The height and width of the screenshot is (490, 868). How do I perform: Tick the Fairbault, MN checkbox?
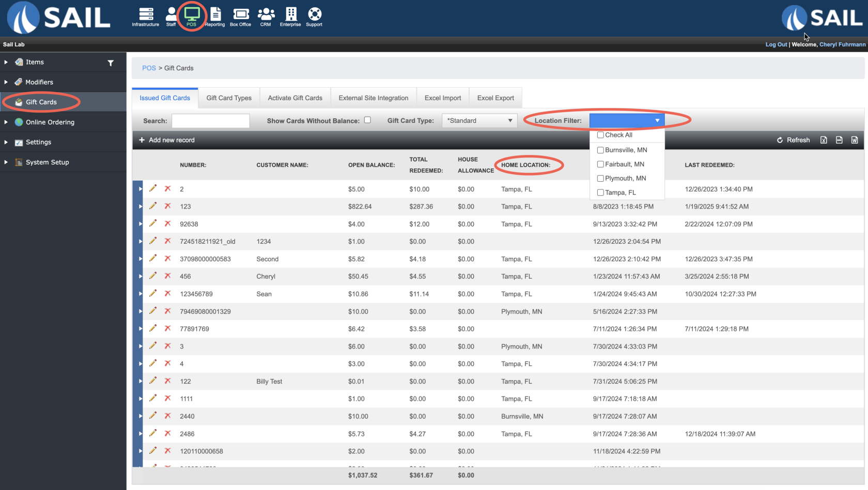(600, 164)
